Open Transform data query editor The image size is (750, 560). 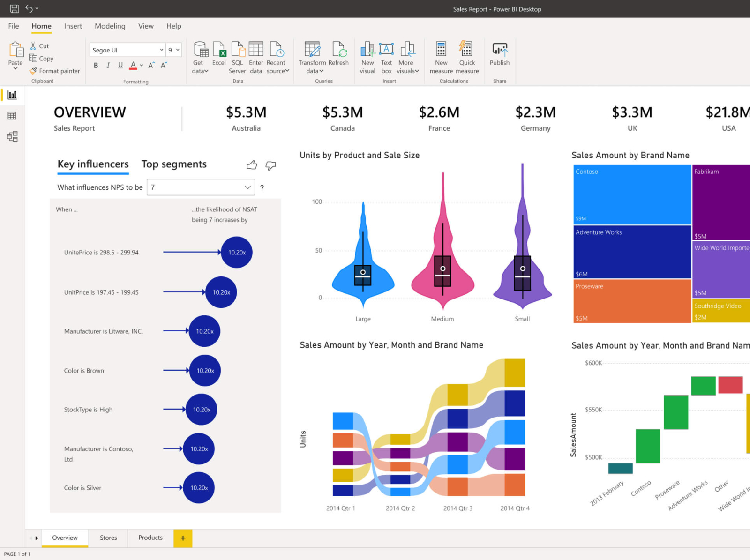[312, 57]
